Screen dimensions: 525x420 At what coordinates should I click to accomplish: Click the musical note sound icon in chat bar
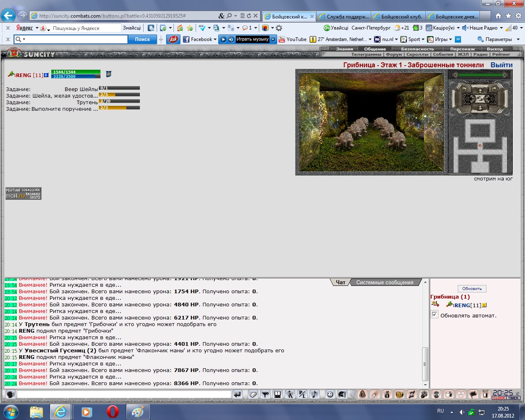click(x=315, y=395)
